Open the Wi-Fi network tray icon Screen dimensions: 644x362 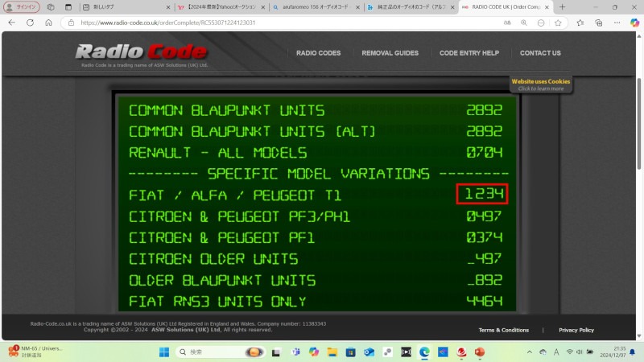570,352
